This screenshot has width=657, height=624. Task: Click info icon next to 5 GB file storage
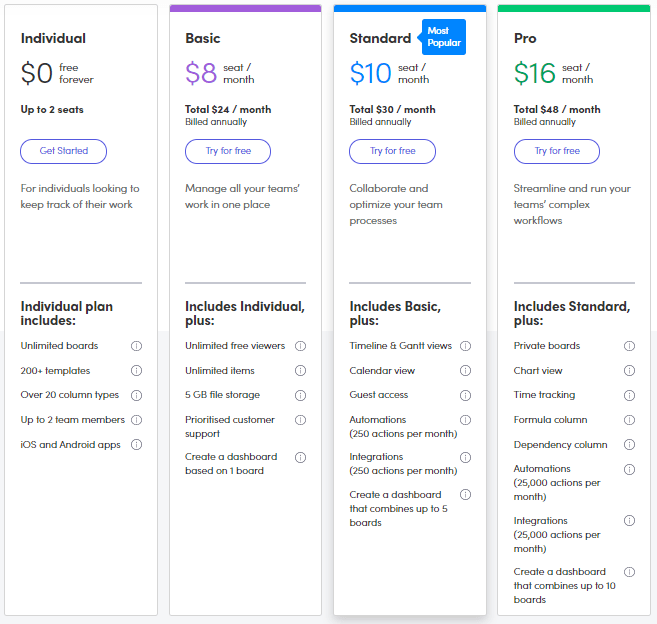(300, 395)
